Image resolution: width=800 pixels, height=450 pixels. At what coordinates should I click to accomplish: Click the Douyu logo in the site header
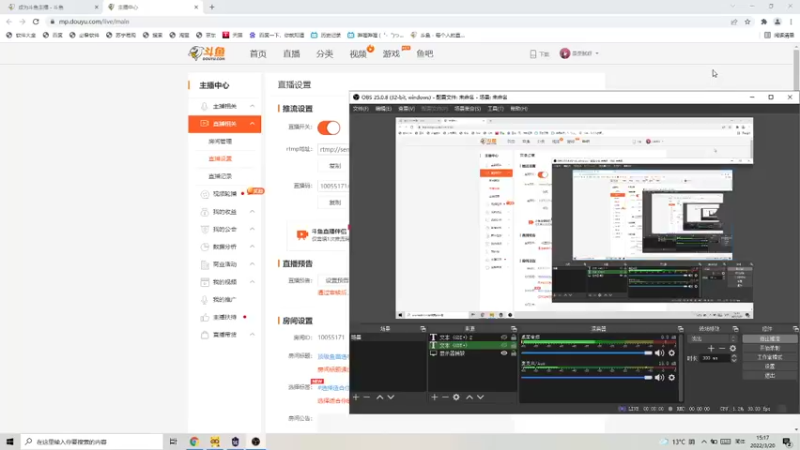click(x=207, y=54)
